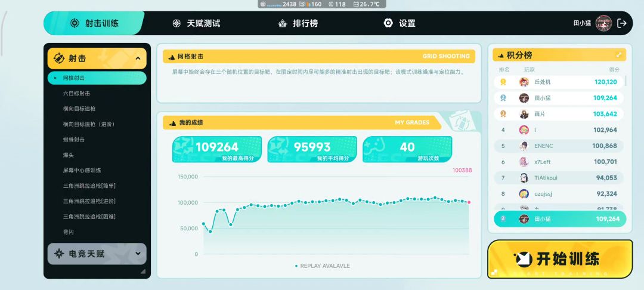Click the pink last data point on chart
644x290 pixels.
coord(469,202)
